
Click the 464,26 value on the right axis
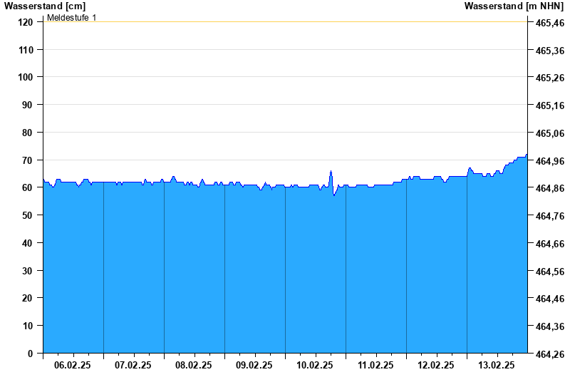(549, 354)
